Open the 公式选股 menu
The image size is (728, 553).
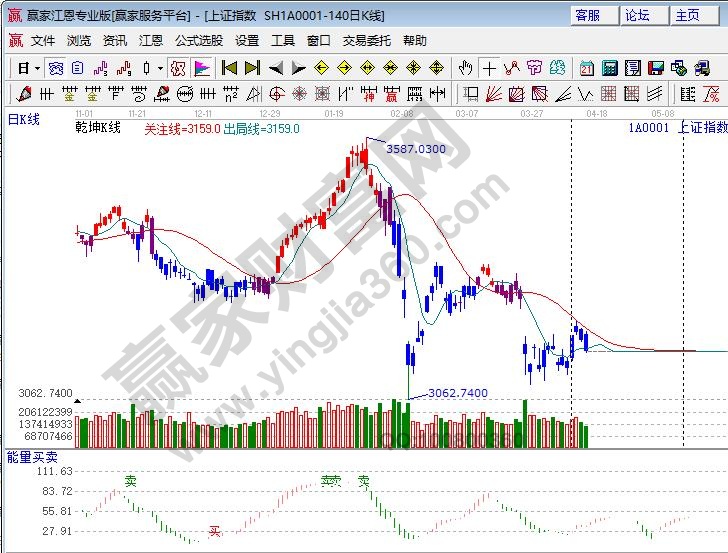(199, 41)
